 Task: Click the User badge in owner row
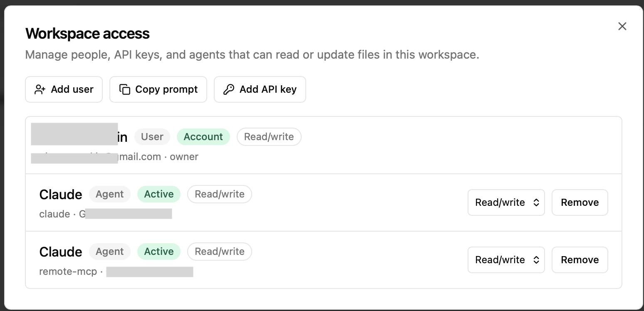click(x=152, y=137)
